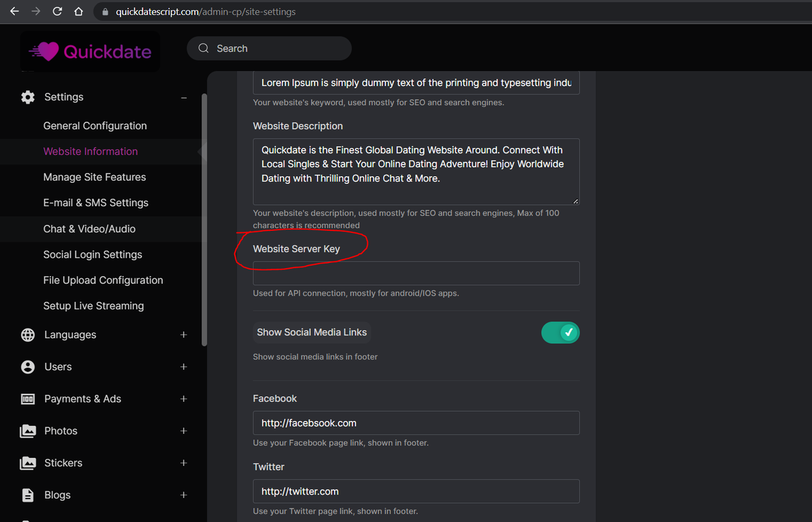Reload the page with refresh icon
This screenshot has width=812, height=522.
coord(57,12)
